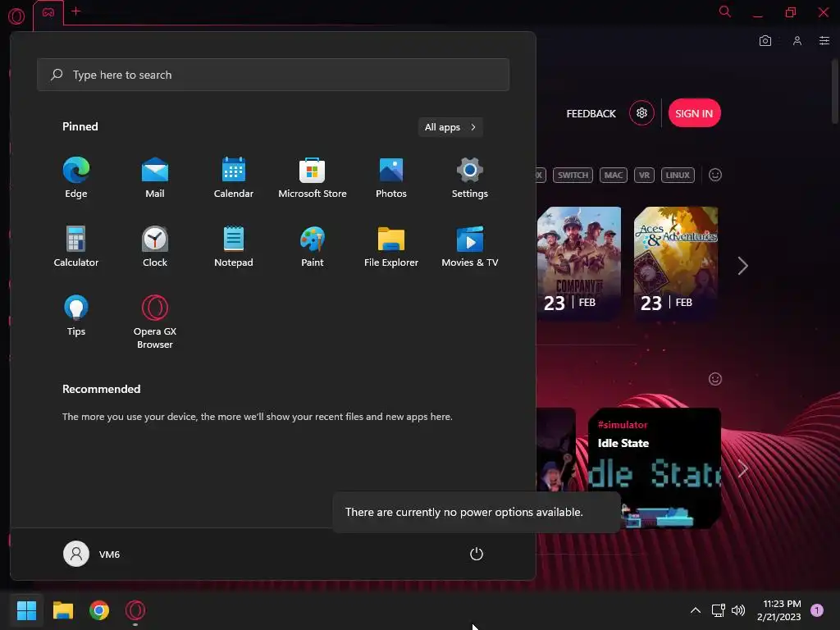Show next games beside Idle State
Screen dimensions: 840x630
742,468
